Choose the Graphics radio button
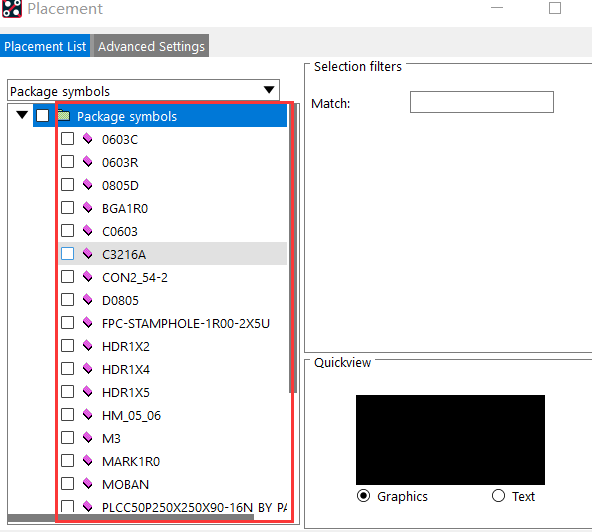 tap(364, 495)
